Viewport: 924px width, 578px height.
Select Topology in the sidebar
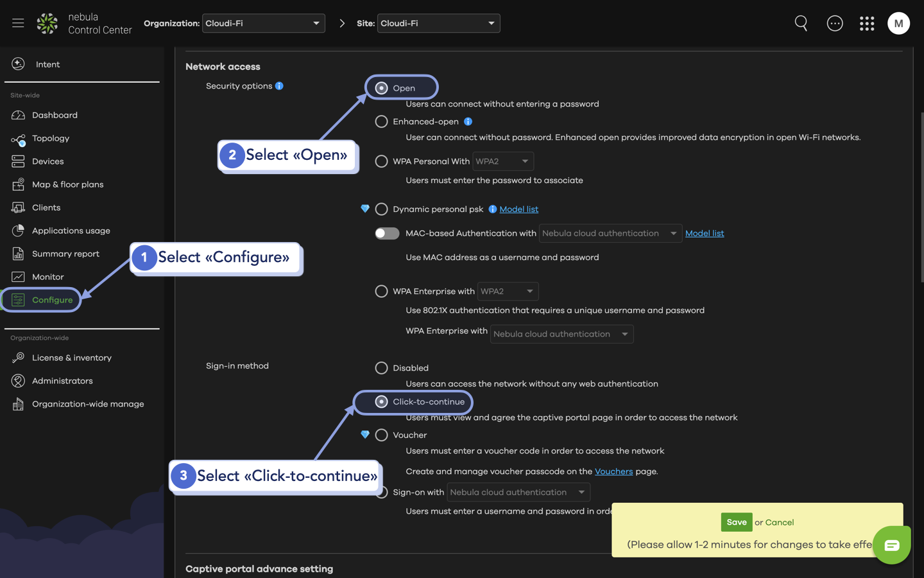(x=51, y=138)
